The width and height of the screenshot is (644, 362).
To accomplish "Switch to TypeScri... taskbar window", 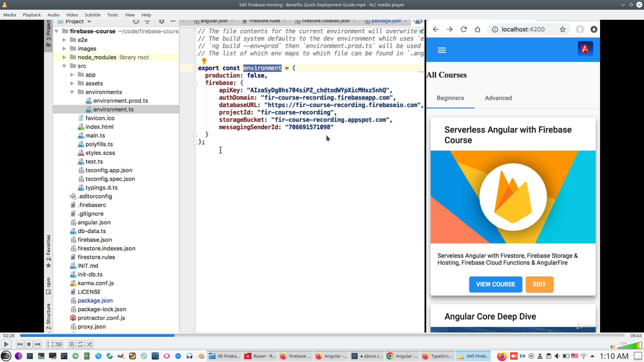I will click(x=437, y=356).
